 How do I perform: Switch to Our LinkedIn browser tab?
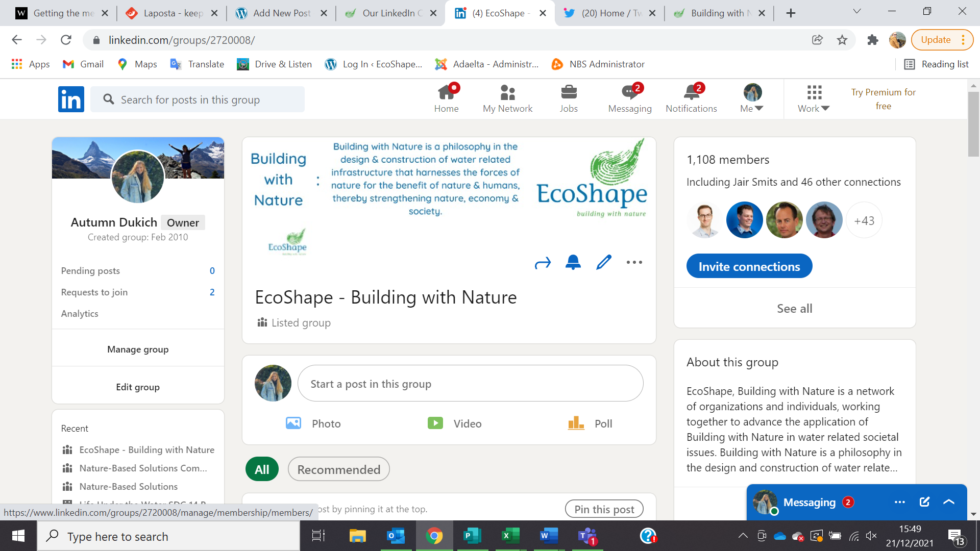point(391,13)
